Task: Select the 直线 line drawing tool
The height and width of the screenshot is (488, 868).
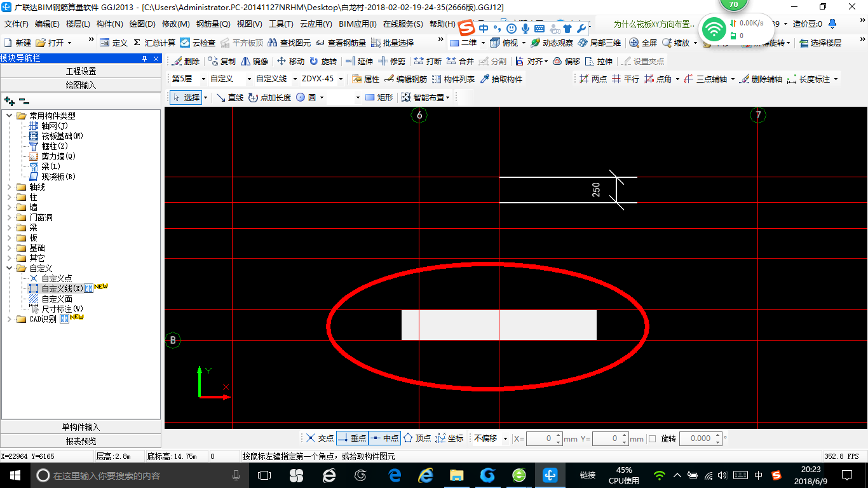Action: click(229, 97)
